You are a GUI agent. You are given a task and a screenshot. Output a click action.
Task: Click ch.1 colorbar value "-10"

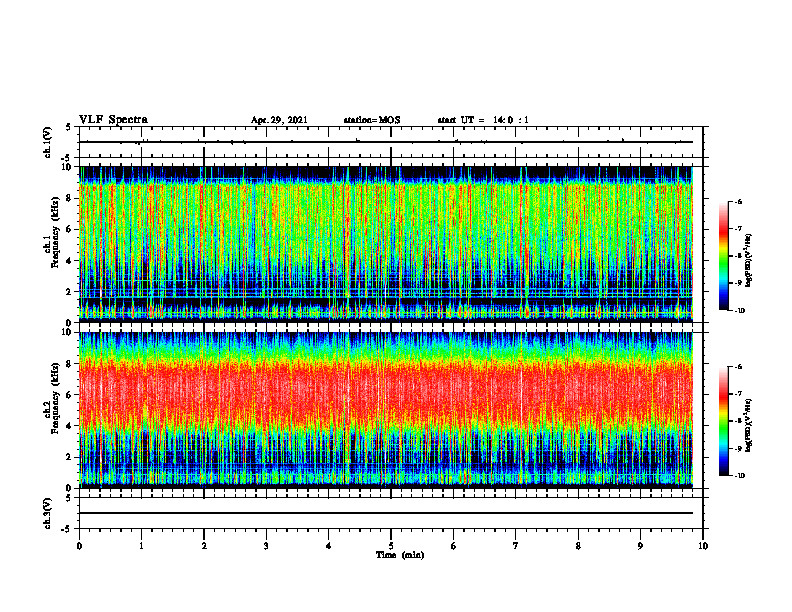click(740, 310)
